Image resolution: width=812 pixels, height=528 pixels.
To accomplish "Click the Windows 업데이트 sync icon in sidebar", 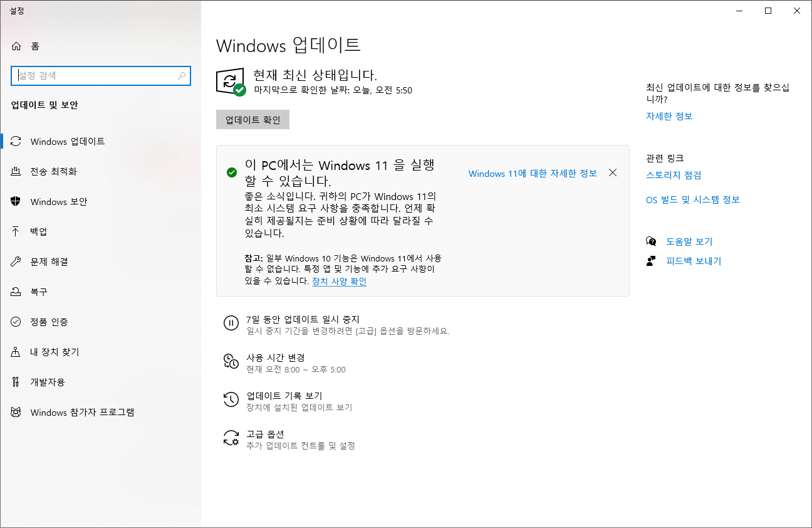I will click(16, 142).
